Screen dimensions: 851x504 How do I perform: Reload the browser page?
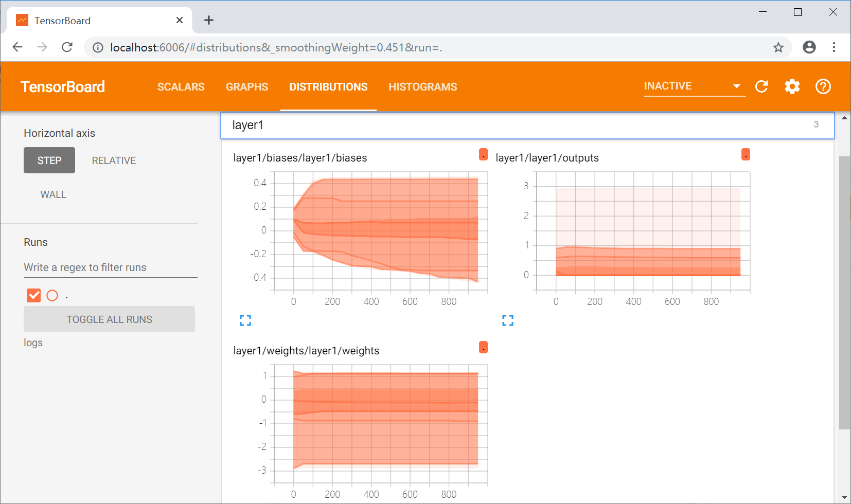point(67,47)
